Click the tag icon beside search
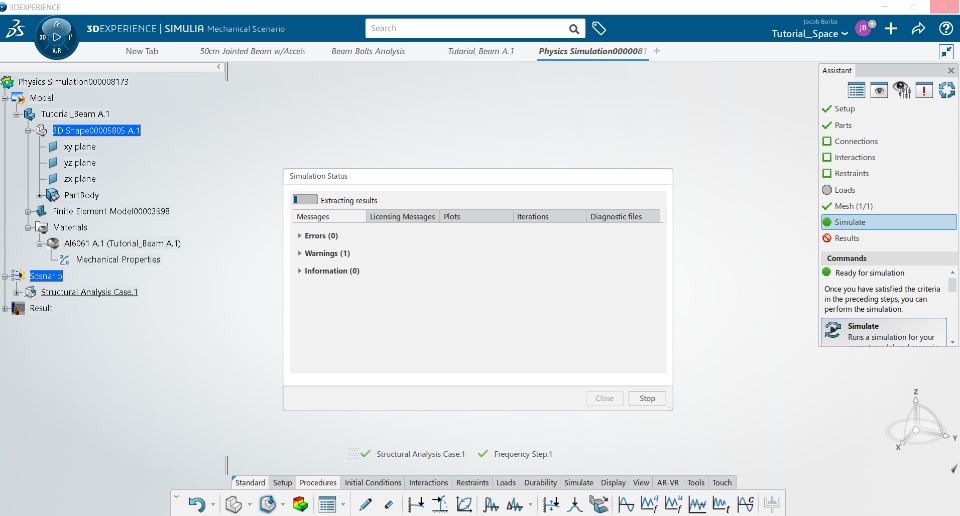Image resolution: width=960 pixels, height=516 pixels. pos(599,28)
